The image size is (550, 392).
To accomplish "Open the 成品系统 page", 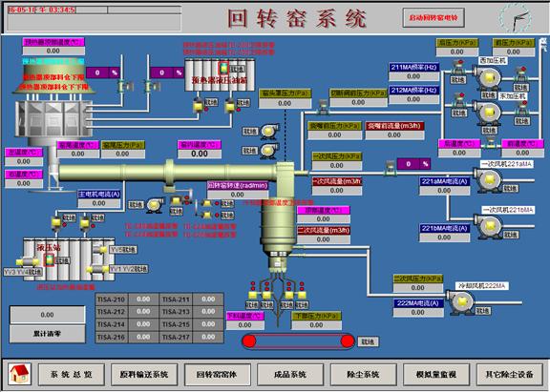I will pos(290,375).
